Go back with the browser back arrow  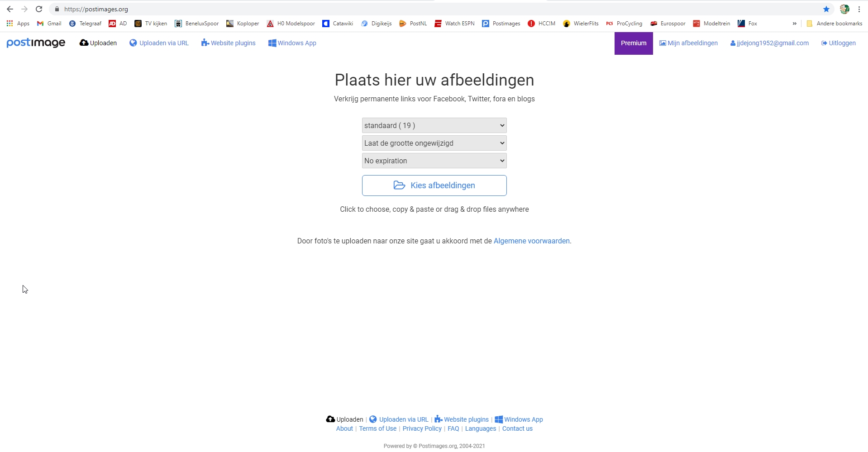point(10,9)
